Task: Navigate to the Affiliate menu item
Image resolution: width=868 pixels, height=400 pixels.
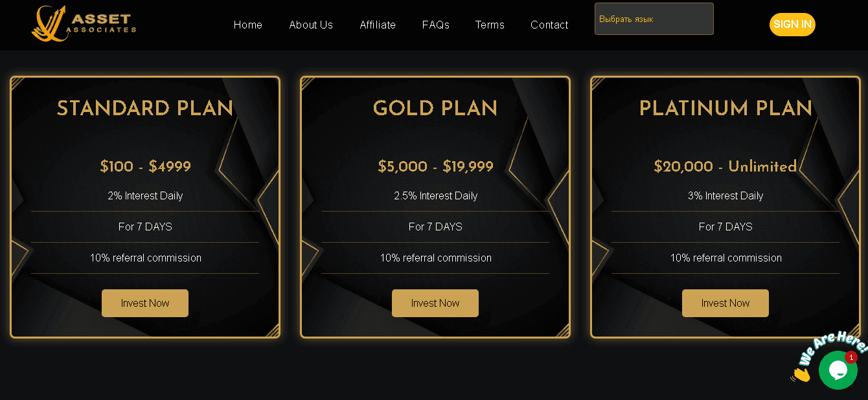Action: [378, 25]
